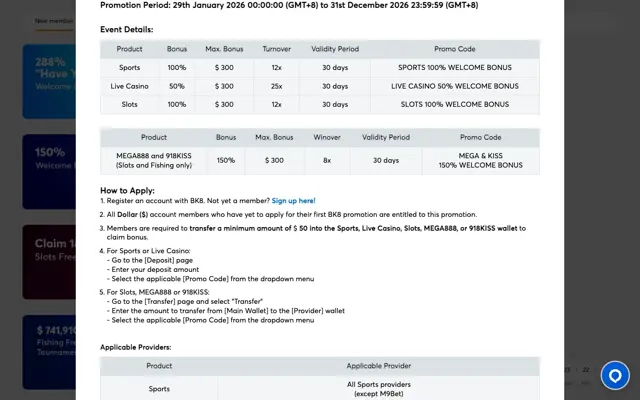This screenshot has width=640, height=400.
Task: Select "MEGA & KISS 150% WELCOME BONUS" cell
Action: (480, 160)
